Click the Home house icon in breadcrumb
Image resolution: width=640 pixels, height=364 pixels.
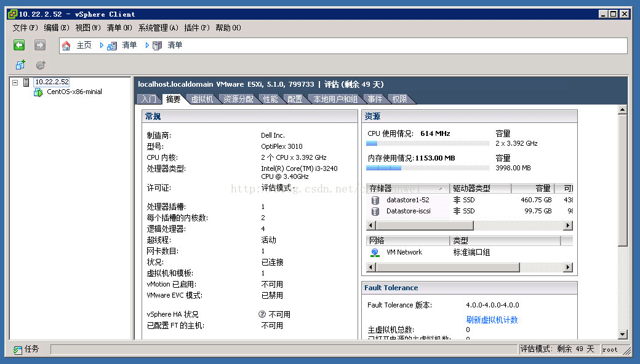(x=66, y=45)
